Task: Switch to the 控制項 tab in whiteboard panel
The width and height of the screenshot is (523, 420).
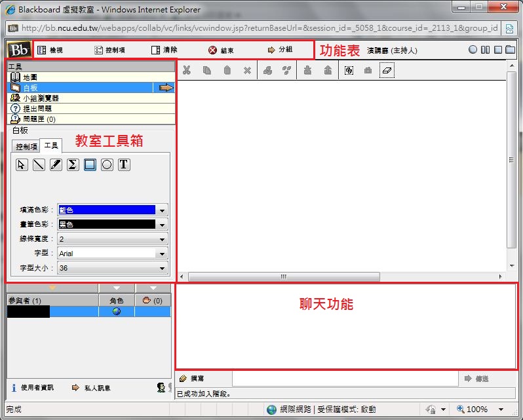Action: 26,147
